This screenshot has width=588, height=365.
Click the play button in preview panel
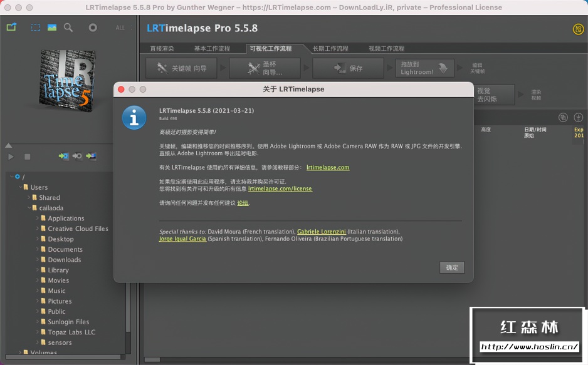[11, 157]
